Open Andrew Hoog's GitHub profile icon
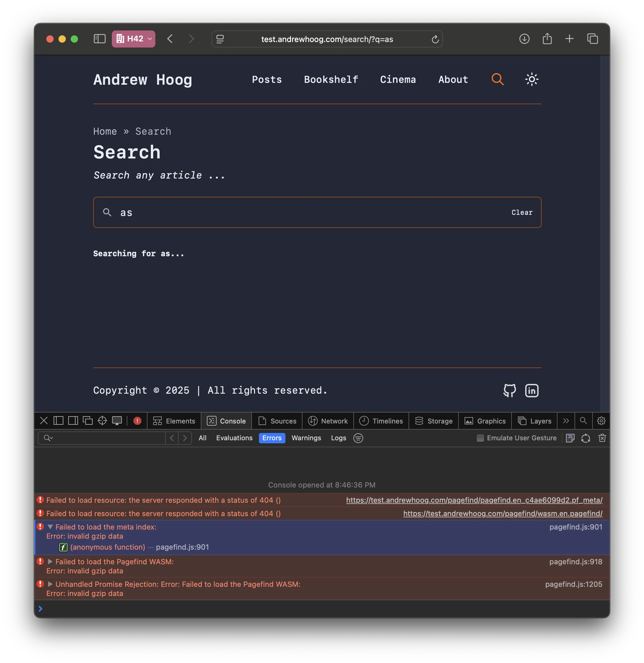 click(509, 390)
